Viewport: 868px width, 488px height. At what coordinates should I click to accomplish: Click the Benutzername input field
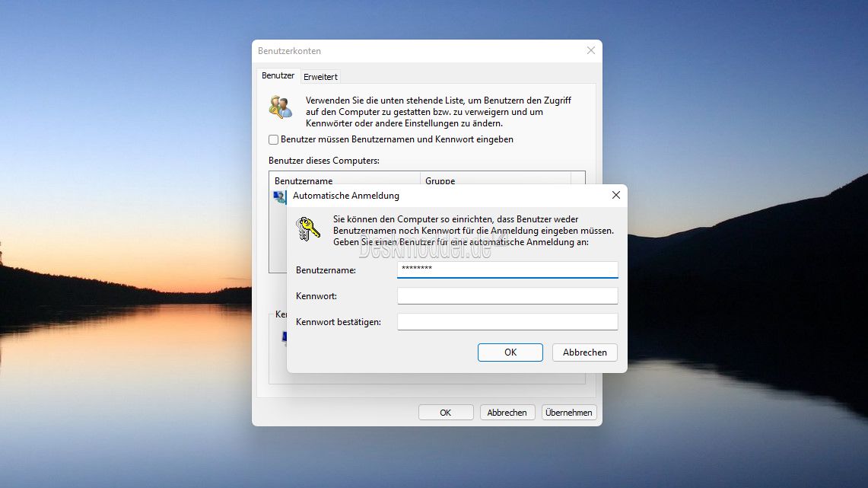(507, 270)
